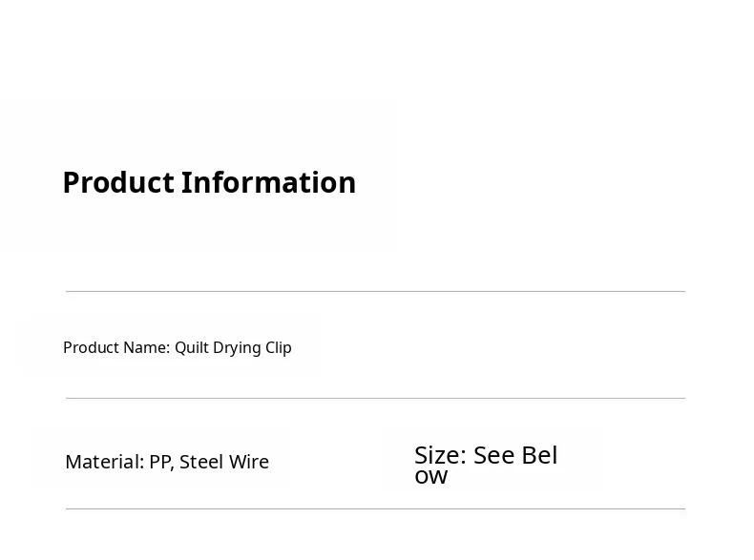Click the divider line below Product Name
Viewport: 754px width, 560px height.
tap(375, 398)
